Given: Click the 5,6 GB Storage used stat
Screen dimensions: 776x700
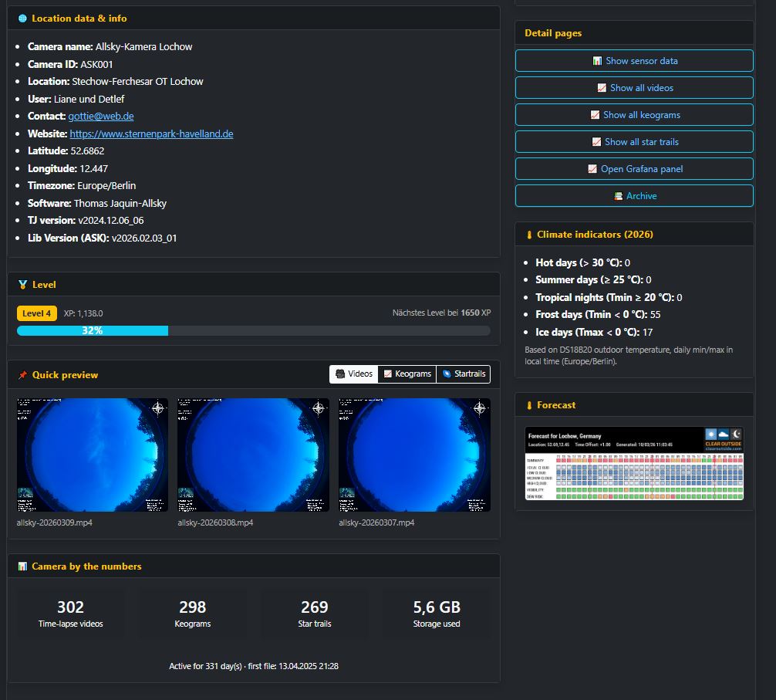Looking at the screenshot, I should pos(437,614).
